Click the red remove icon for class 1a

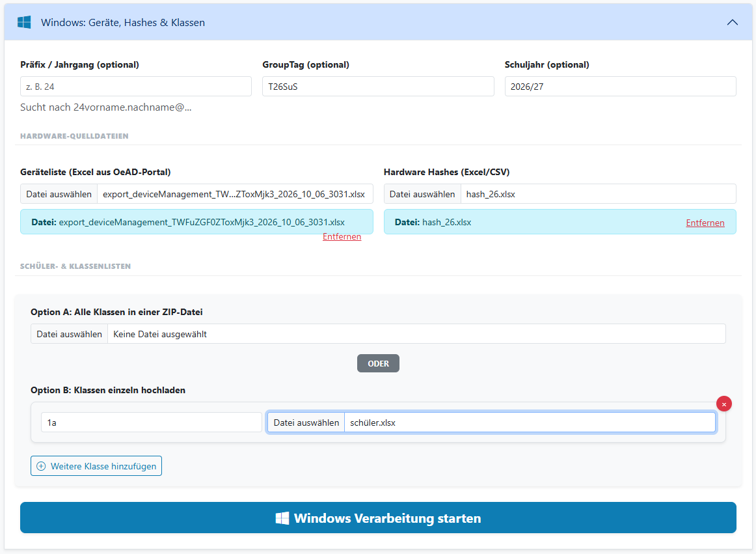723,404
